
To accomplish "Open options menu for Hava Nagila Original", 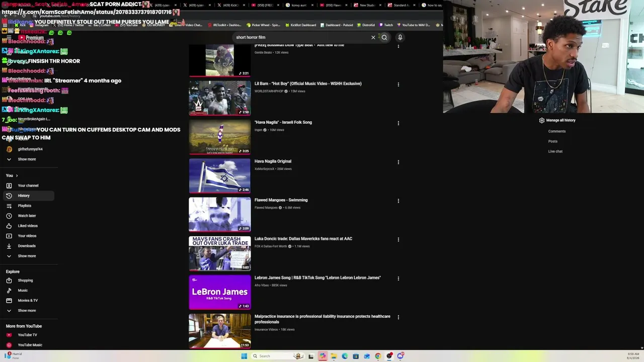I will click(x=398, y=162).
